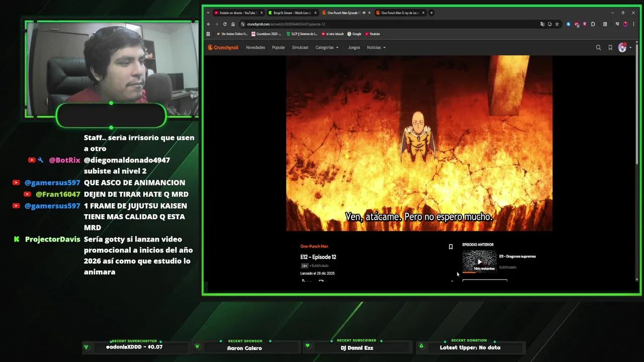The height and width of the screenshot is (362, 644).
Task: Open the Chrome three-dot menu
Action: coord(633,24)
